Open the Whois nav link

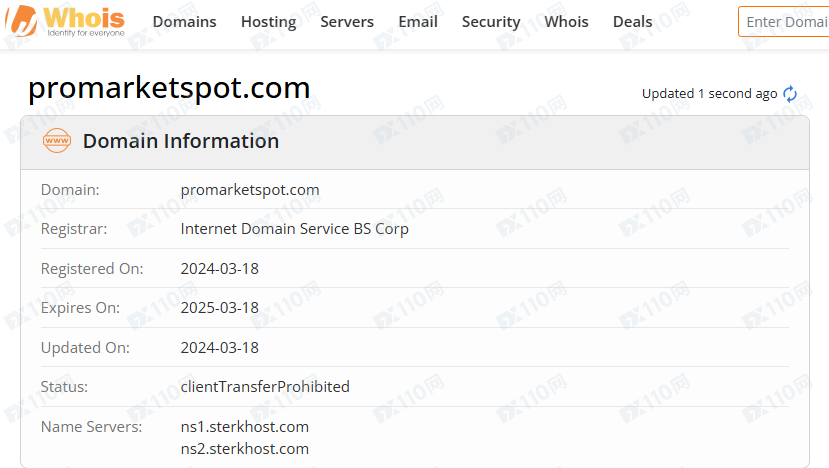[x=566, y=22]
